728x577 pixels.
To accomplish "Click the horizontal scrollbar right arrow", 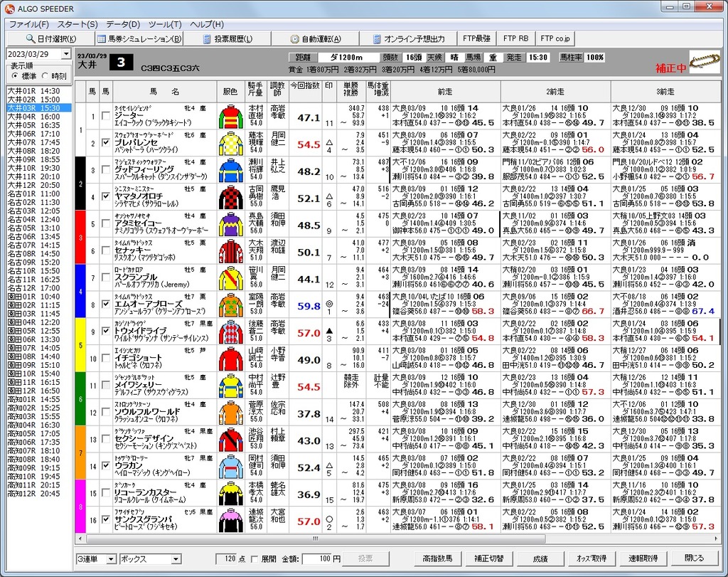I will point(715,539).
